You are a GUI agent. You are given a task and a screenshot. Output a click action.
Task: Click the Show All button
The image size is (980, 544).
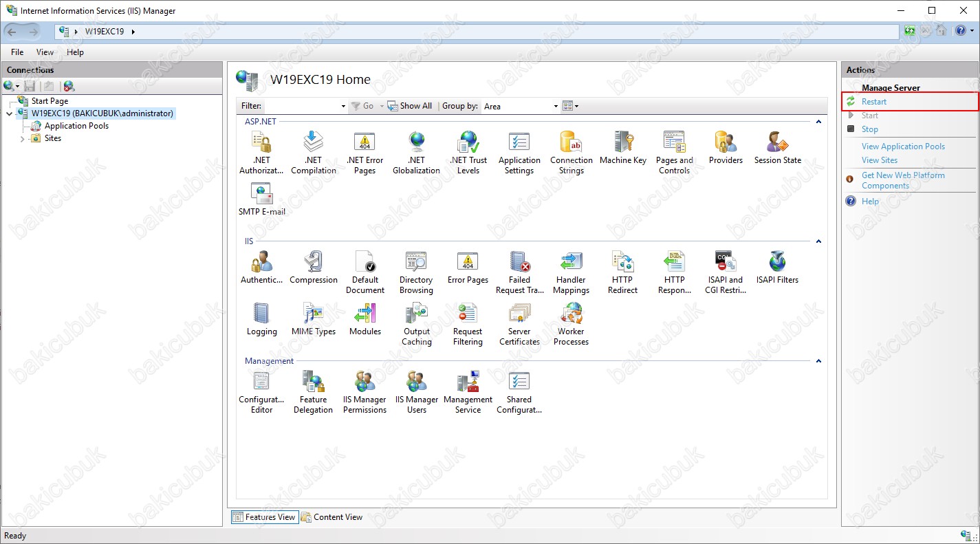pos(410,106)
